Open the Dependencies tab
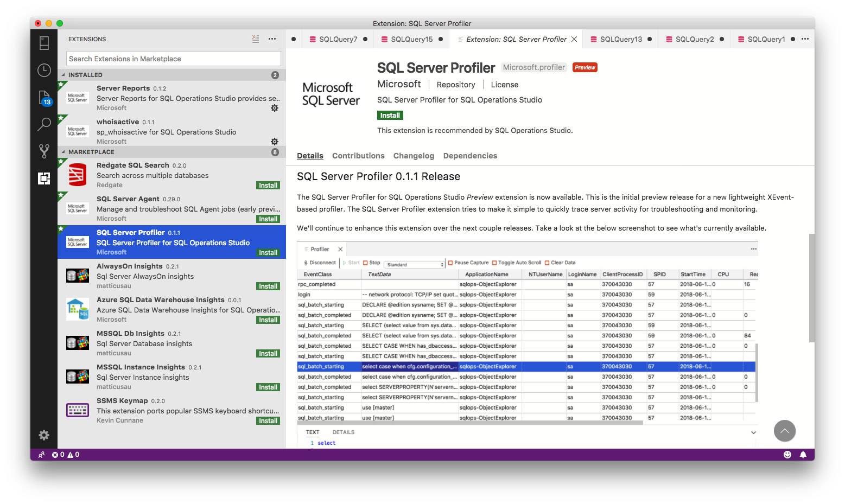 (x=470, y=156)
